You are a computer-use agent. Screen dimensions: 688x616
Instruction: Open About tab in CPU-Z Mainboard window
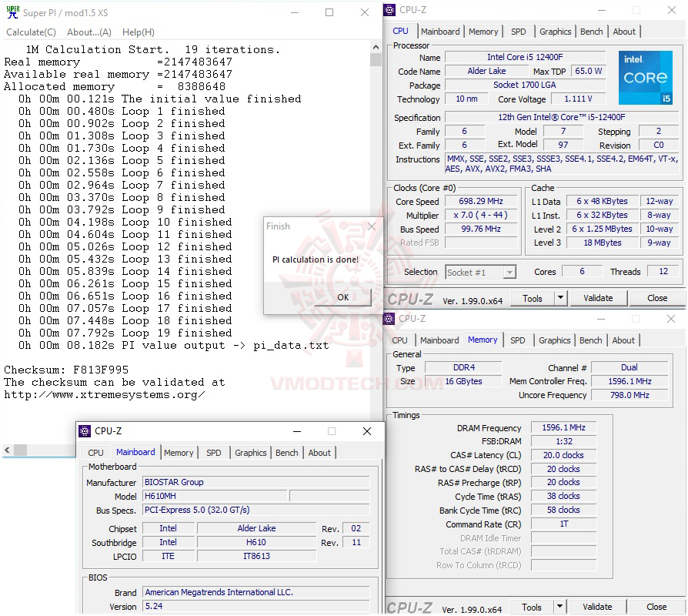[319, 453]
